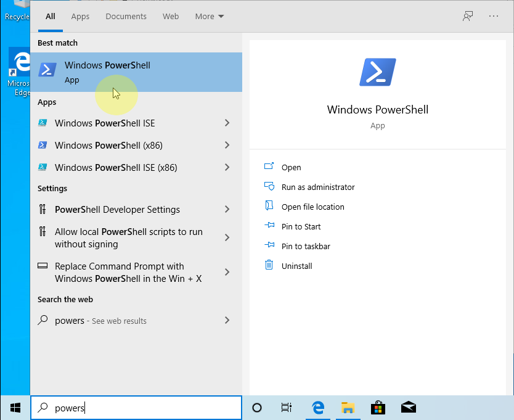Switch to the Web search tab
Viewport: 514px width, 420px height.
coord(171,17)
